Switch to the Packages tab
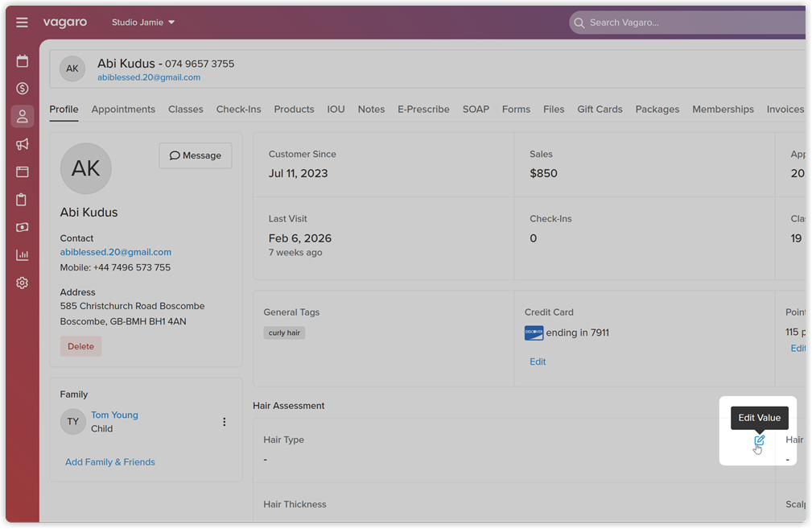The image size is (812, 529). coord(657,110)
